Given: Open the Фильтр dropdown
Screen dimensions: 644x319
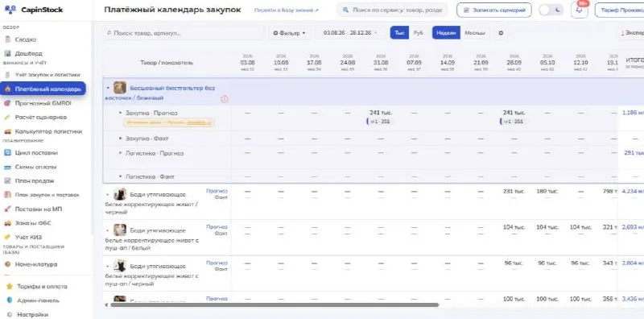Looking at the screenshot, I should tap(289, 33).
